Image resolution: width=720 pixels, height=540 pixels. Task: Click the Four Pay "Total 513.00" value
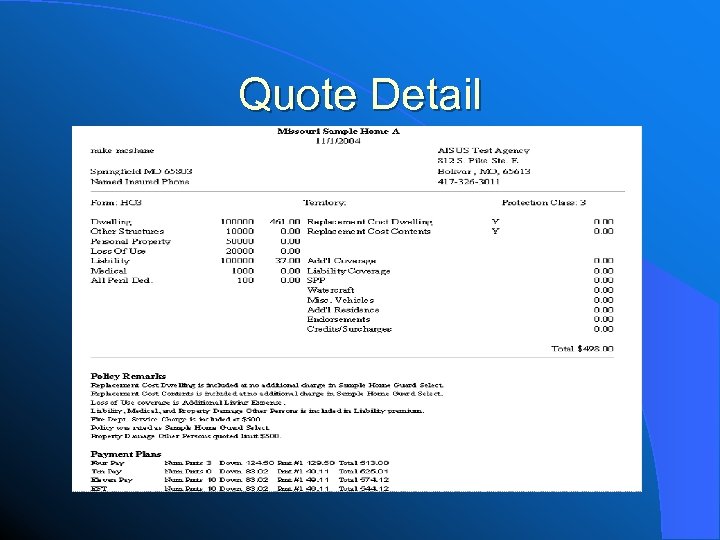pos(364,463)
